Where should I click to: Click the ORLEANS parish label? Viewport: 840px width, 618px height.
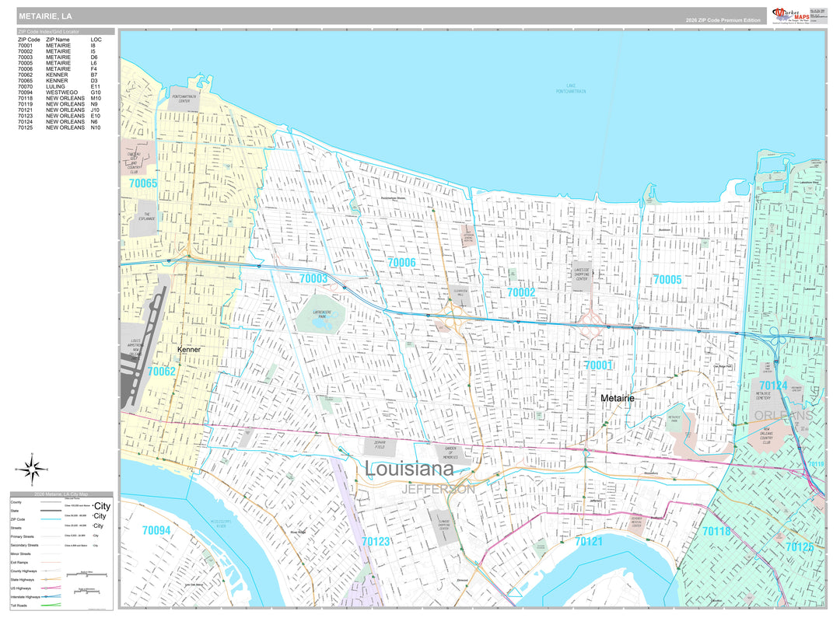[784, 416]
